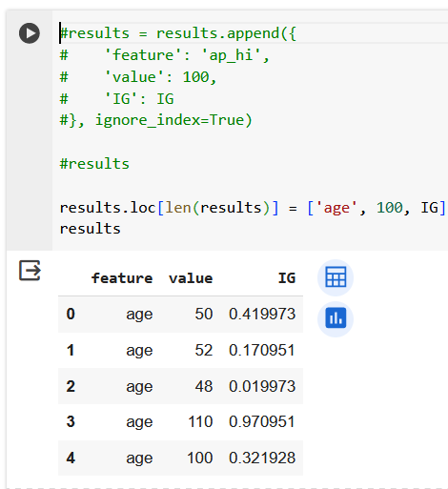The width and height of the screenshot is (448, 489).
Task: Run the code cell with the play button
Action: click(x=30, y=33)
